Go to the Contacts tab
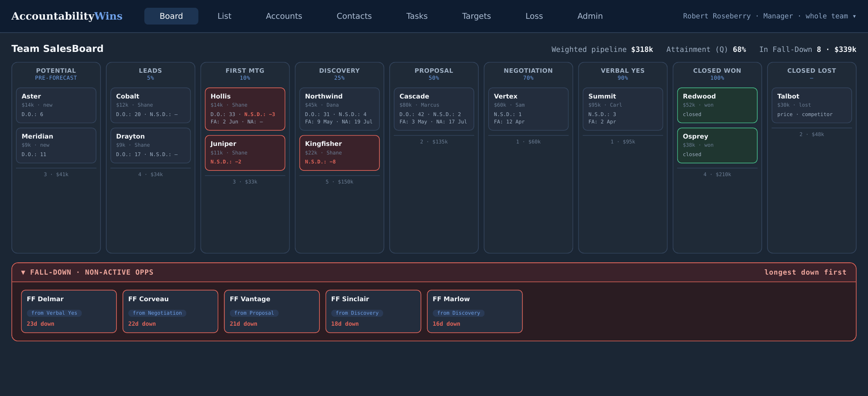 pos(354,16)
